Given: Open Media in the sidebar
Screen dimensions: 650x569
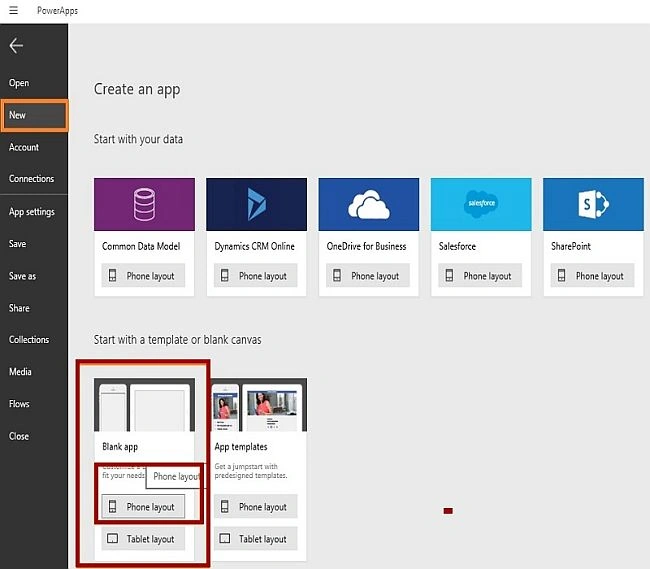Looking at the screenshot, I should pyautogui.click(x=20, y=372).
